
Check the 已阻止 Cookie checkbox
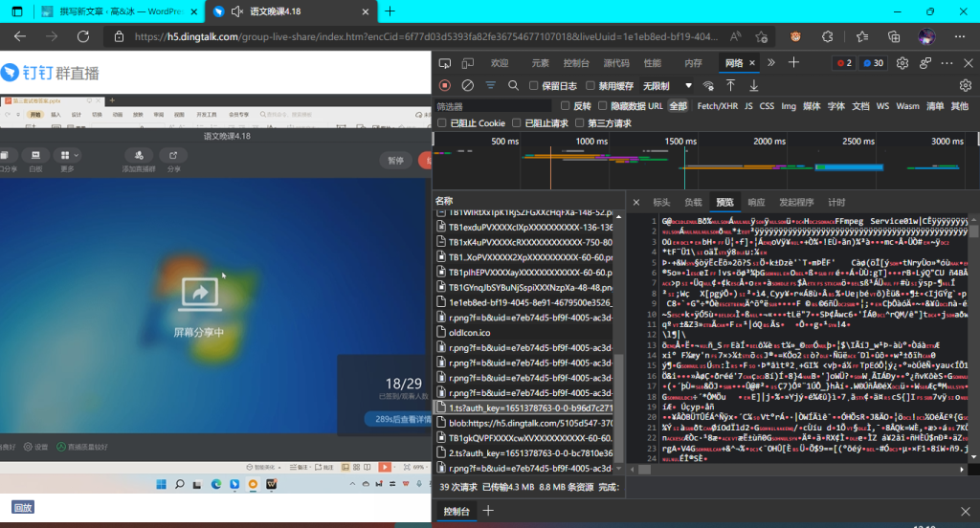(441, 123)
